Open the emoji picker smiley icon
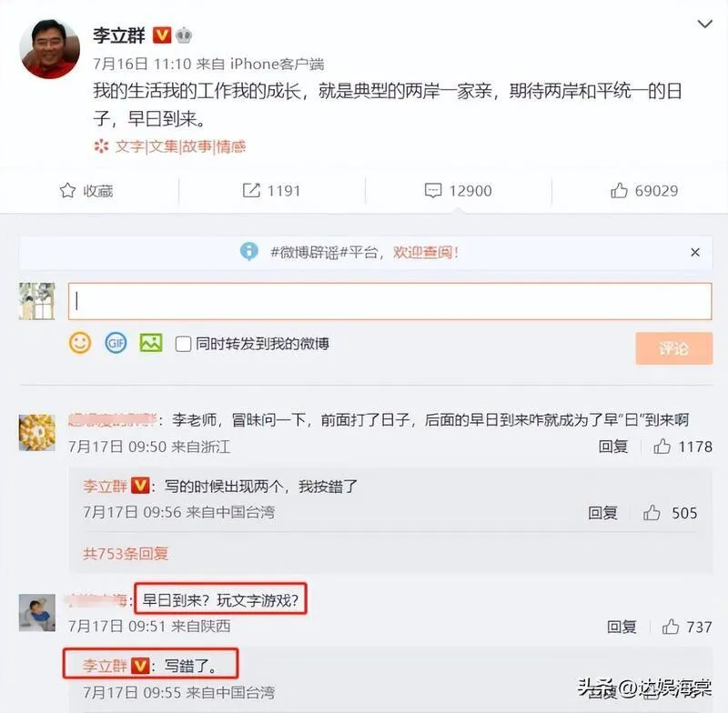The height and width of the screenshot is (713, 728). click(x=80, y=343)
